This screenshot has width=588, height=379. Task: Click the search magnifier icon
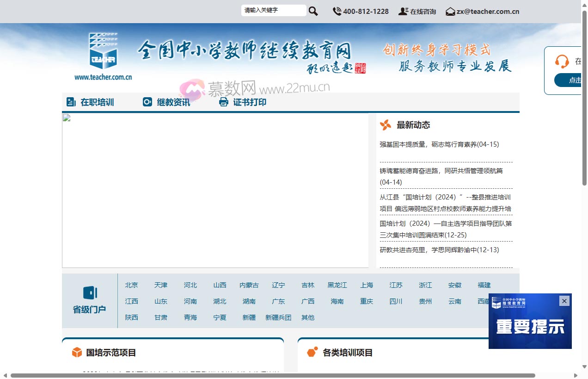click(x=313, y=11)
